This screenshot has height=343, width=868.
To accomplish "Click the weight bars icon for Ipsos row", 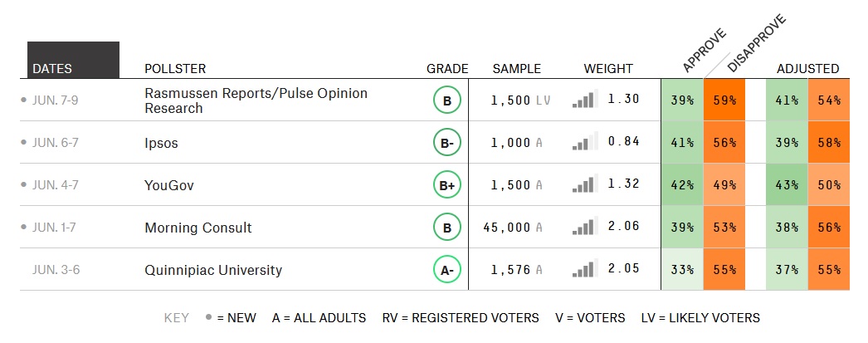I will pos(584,142).
